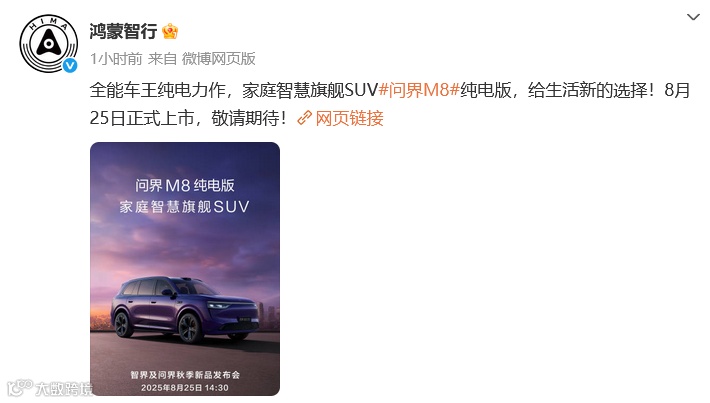Open the 鸿蒙智行 HIMA profile avatar

coord(48,43)
